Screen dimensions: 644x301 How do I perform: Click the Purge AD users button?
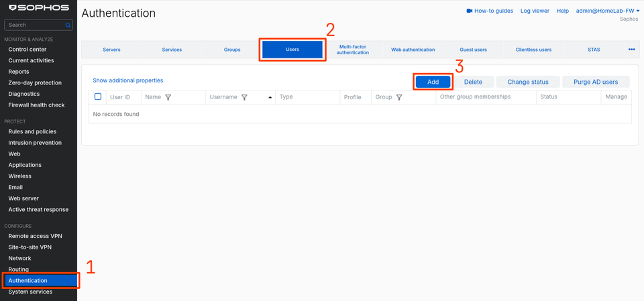tap(596, 82)
